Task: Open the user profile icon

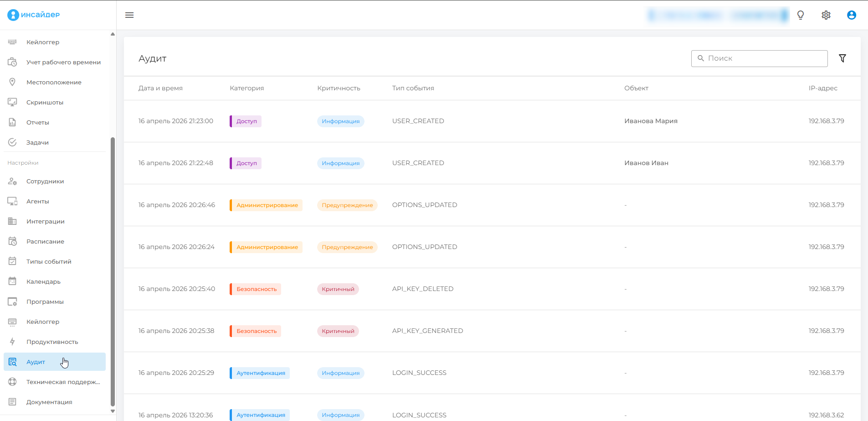Action: [x=851, y=15]
